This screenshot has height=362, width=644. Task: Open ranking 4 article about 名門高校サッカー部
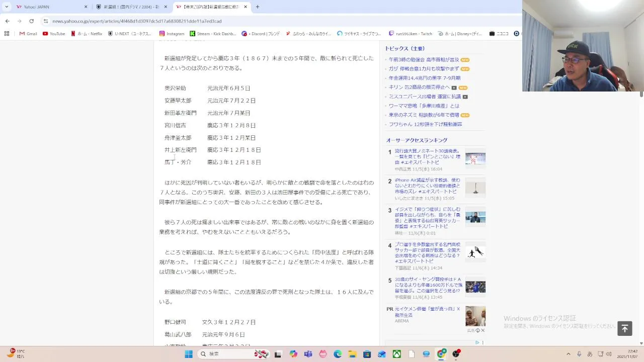click(x=428, y=253)
